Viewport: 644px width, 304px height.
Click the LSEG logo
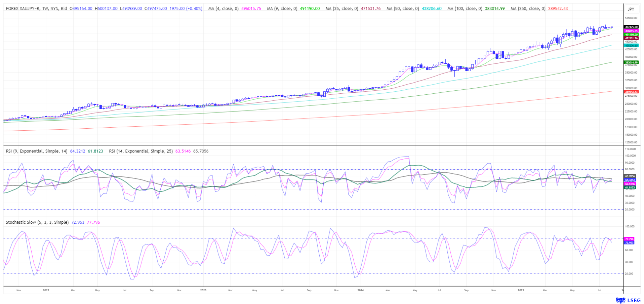625,300
